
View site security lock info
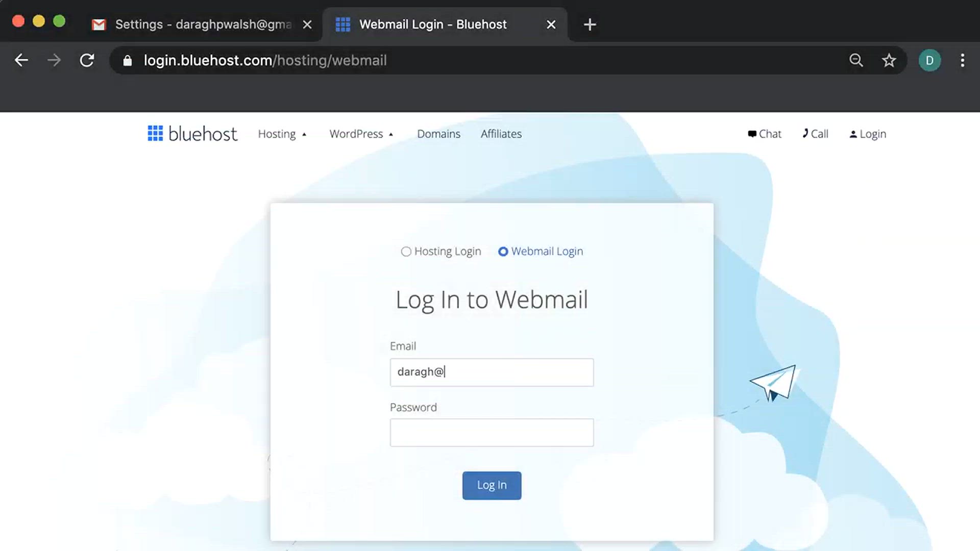click(x=128, y=61)
